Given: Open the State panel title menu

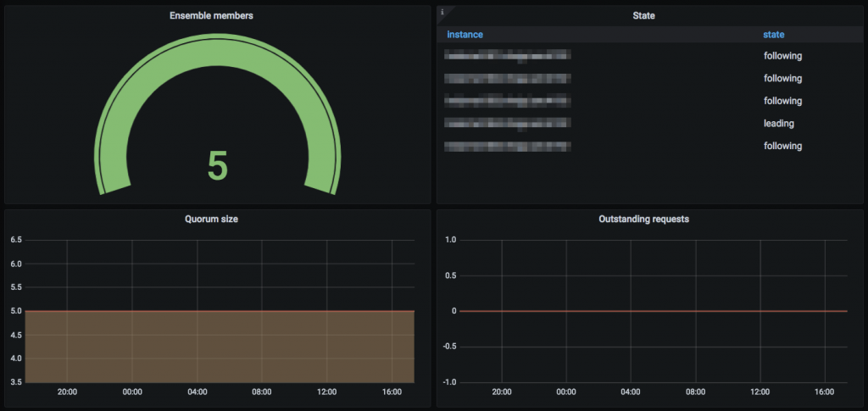Looking at the screenshot, I should coord(643,16).
